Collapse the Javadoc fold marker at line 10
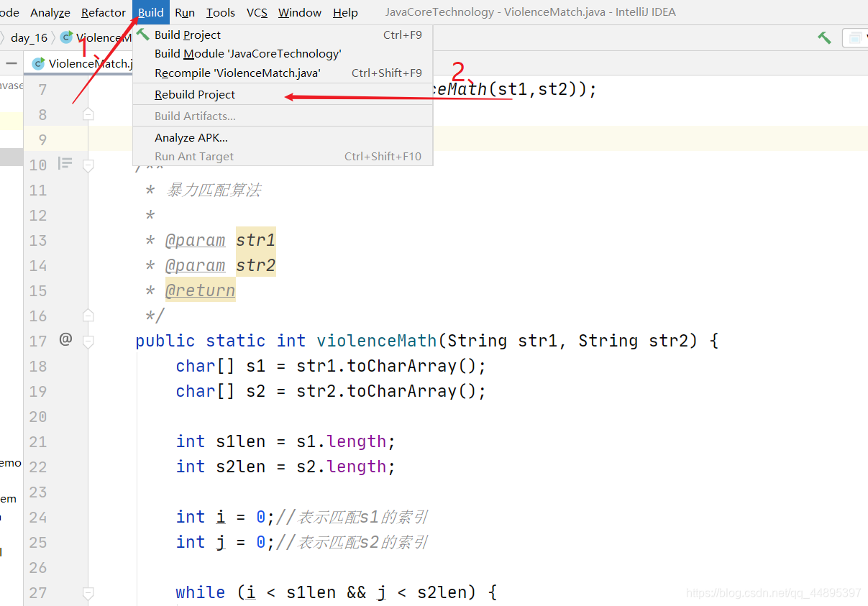This screenshot has height=606, width=868. coord(88,165)
